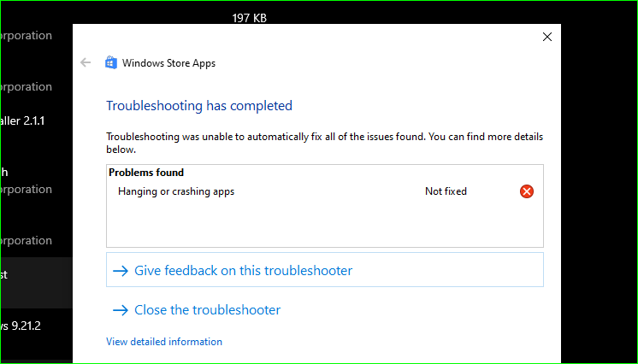638x364 pixels.
Task: Click the Problems found heading
Action: 146,173
